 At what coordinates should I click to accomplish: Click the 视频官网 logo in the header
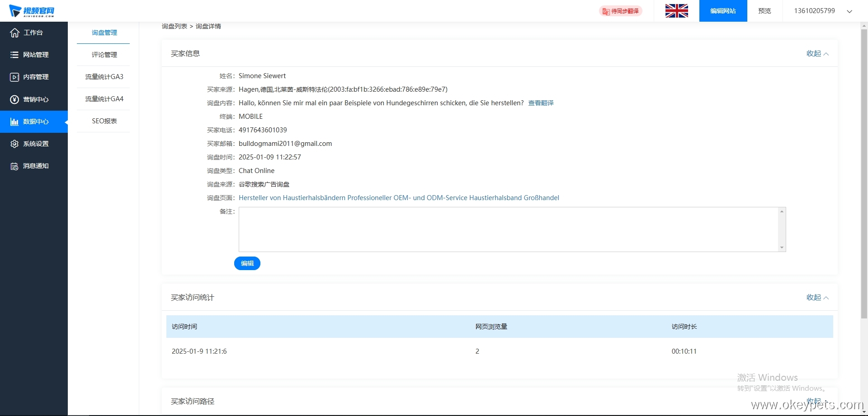coord(32,11)
